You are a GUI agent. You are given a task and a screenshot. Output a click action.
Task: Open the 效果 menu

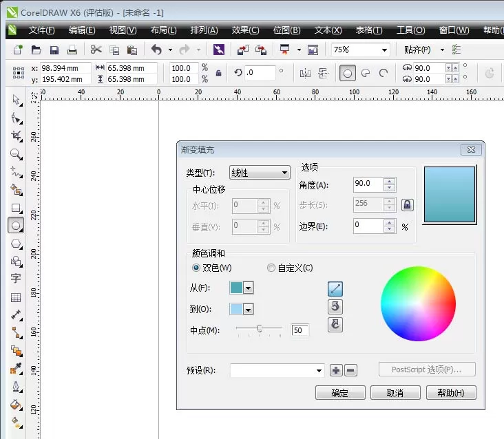[x=245, y=30]
